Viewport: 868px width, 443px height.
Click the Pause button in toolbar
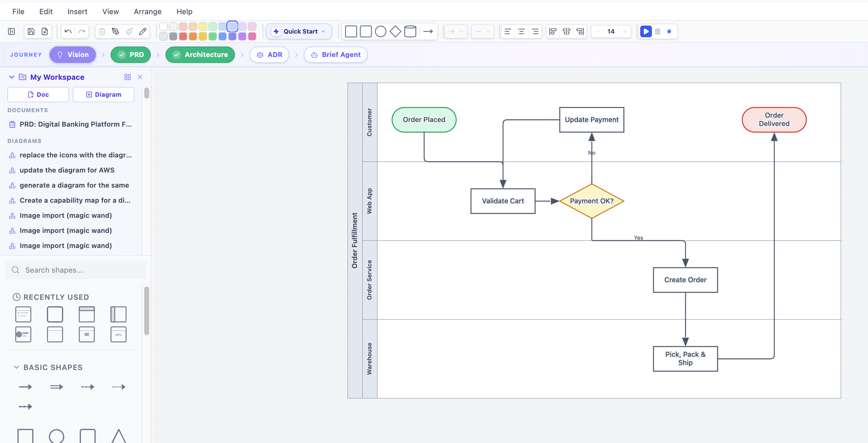click(658, 31)
